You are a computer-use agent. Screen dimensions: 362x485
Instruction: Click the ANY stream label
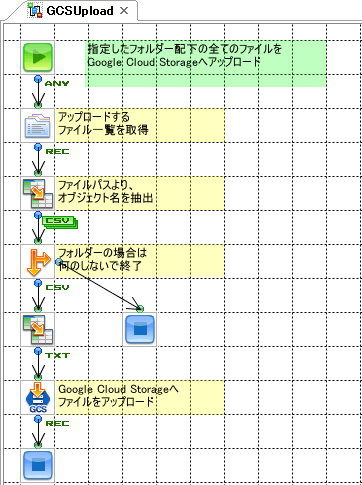pos(57,84)
